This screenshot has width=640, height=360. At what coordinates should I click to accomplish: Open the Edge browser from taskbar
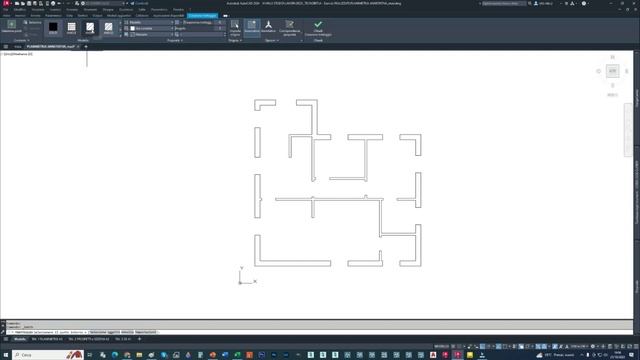[x=115, y=355]
